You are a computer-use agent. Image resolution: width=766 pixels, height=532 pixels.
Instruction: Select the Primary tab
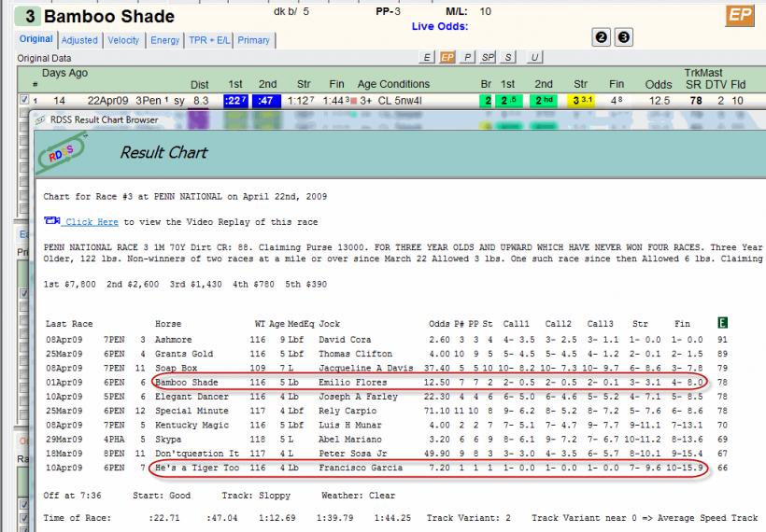point(253,40)
